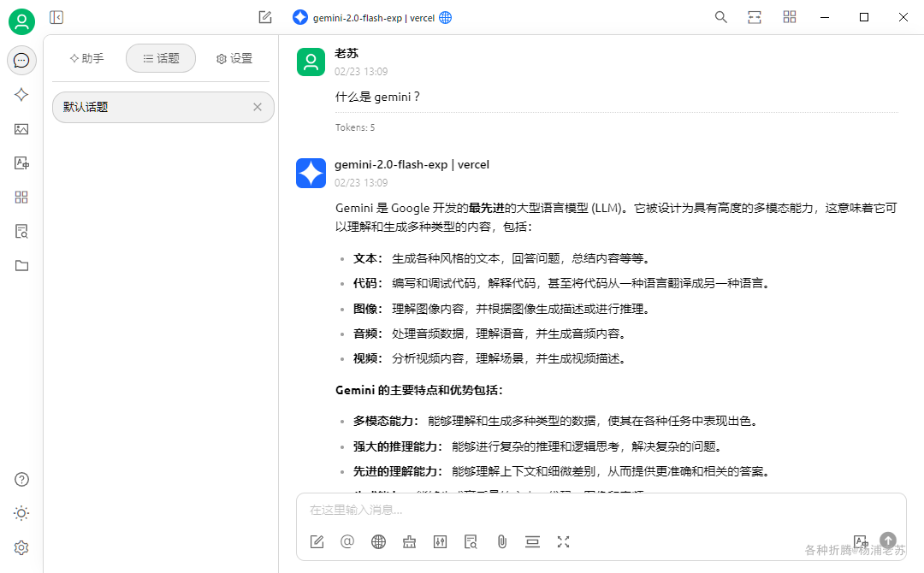Click the Gemini 的主要特点和优势包括 heading
This screenshot has width=924, height=573.
click(x=419, y=391)
